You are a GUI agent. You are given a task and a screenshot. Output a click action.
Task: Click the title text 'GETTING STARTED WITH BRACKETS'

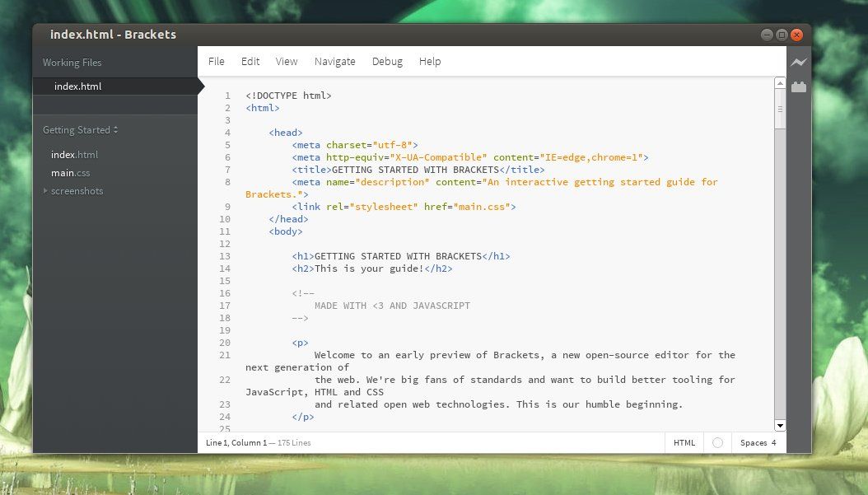(415, 170)
